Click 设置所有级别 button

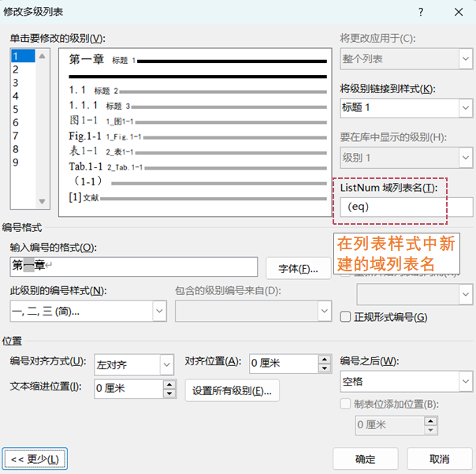(x=232, y=390)
